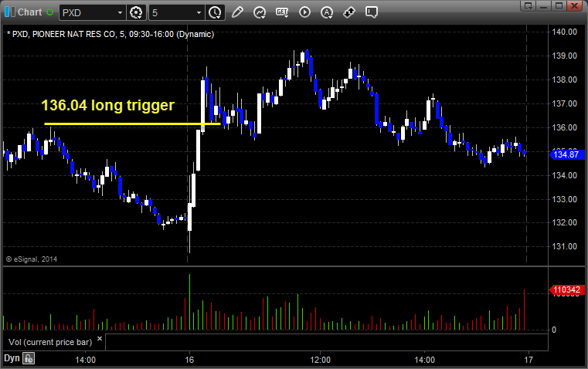Click the 133.00 price axis label
588x369 pixels.
[564, 199]
